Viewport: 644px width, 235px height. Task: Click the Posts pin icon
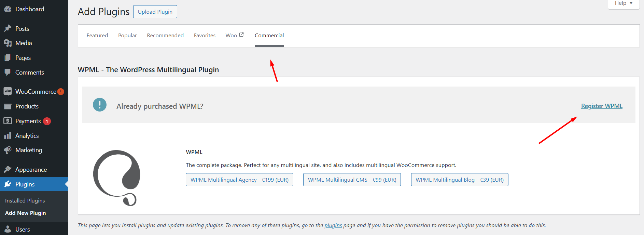point(8,28)
